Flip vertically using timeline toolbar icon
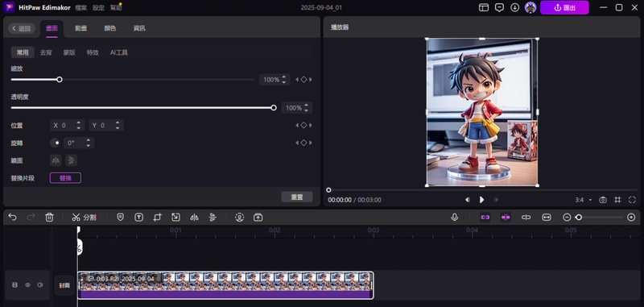The height and width of the screenshot is (307, 644). click(213, 218)
